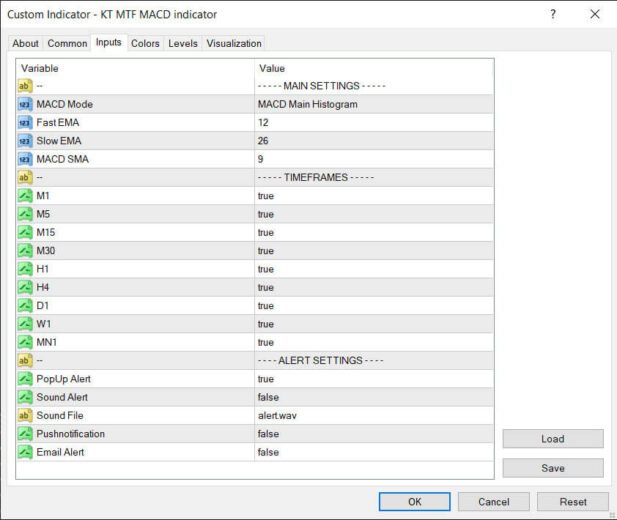Edit the Sound File value alert.wav

[374, 416]
